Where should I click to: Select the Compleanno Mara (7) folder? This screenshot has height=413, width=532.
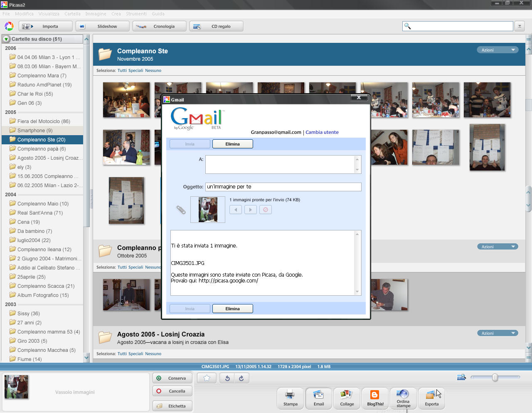(x=42, y=76)
